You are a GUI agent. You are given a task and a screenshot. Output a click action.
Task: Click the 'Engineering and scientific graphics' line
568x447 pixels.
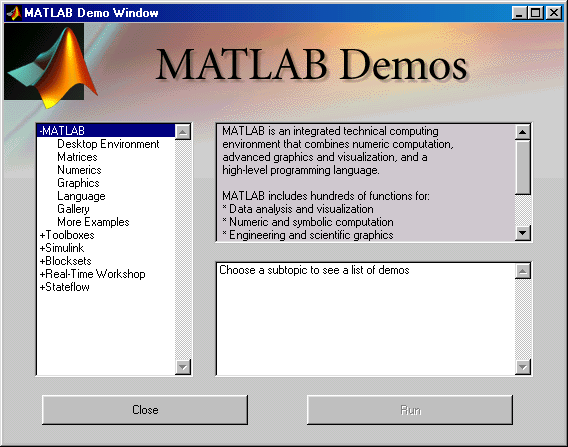point(308,235)
